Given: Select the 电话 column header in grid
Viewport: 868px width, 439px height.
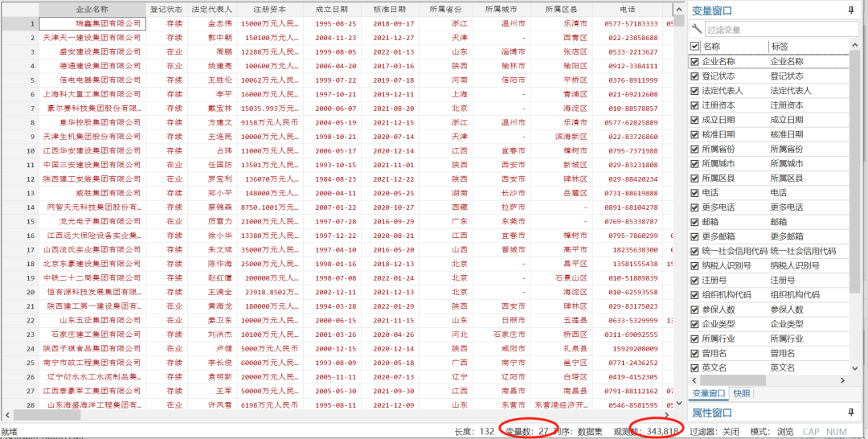Looking at the screenshot, I should point(627,10).
